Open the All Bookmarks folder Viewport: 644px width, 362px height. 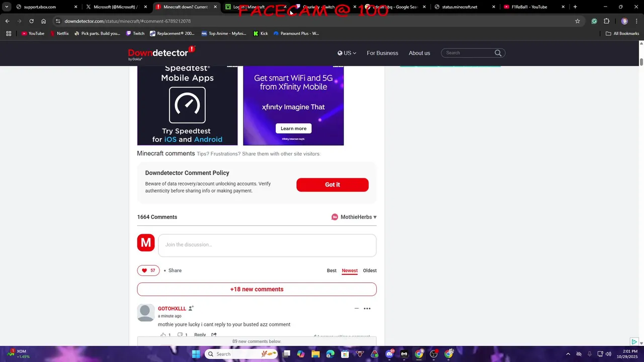point(622,34)
